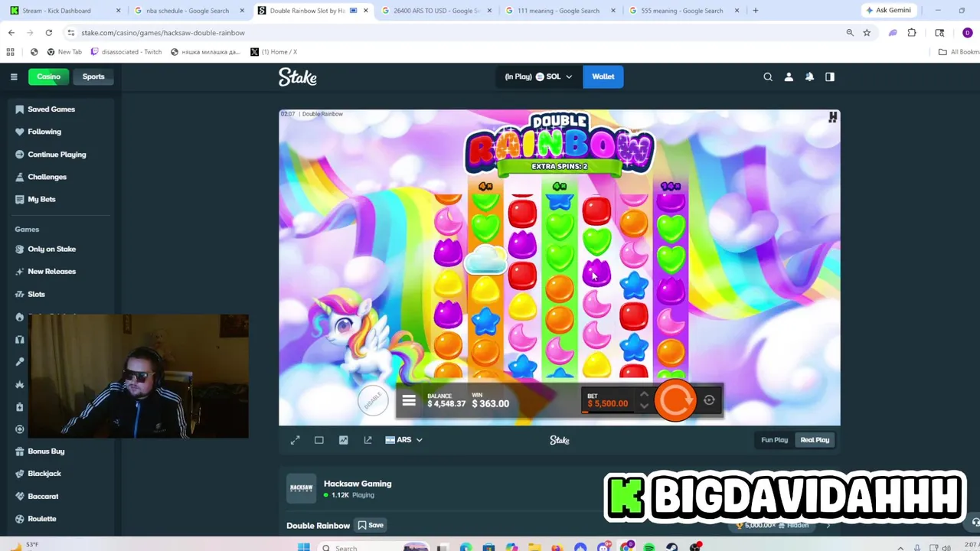Reload the current page
The image size is (980, 551).
tap(48, 33)
